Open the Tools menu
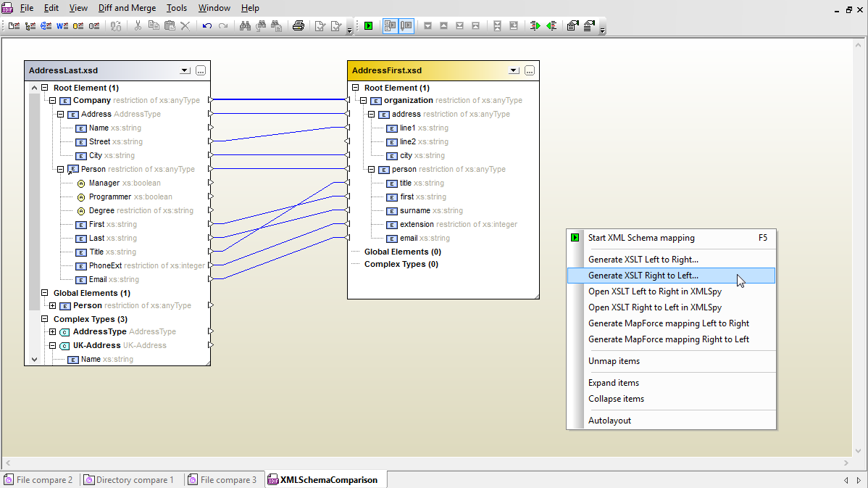The width and height of the screenshot is (868, 488). [177, 8]
